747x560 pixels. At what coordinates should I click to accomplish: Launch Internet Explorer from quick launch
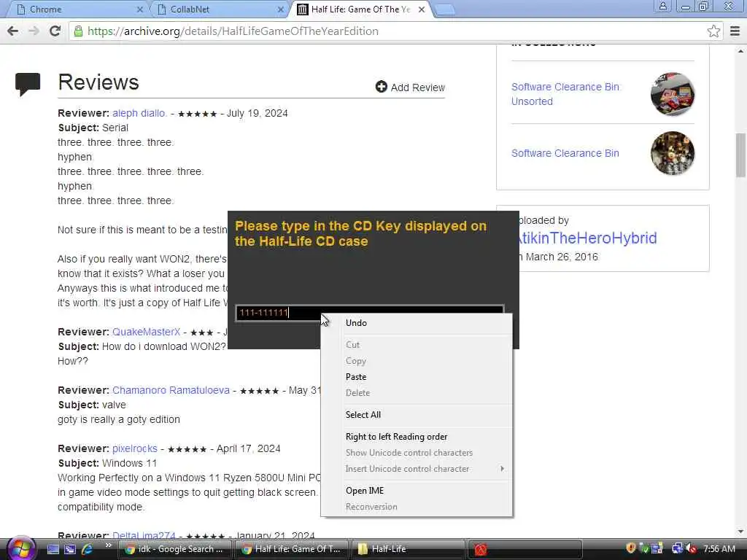[x=88, y=549]
